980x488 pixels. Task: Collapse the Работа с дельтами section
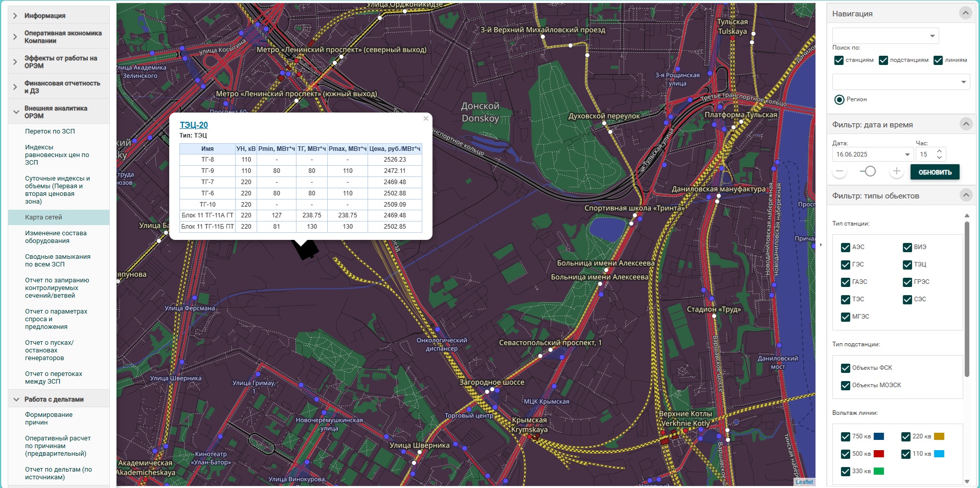tap(54, 400)
